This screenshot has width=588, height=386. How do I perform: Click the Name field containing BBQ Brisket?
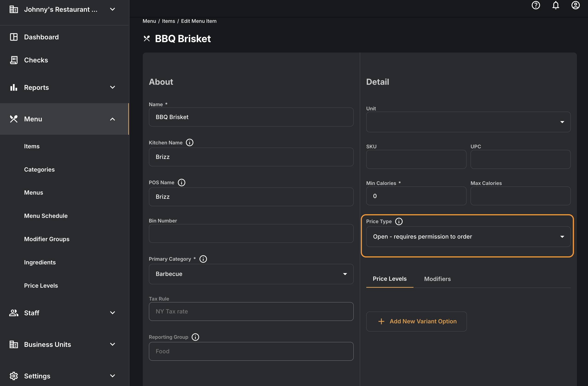(x=251, y=117)
